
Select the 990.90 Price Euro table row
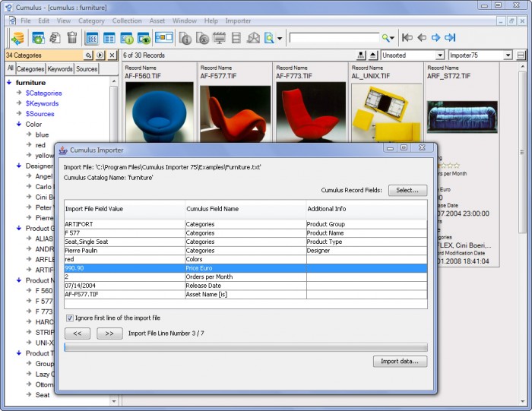245,268
